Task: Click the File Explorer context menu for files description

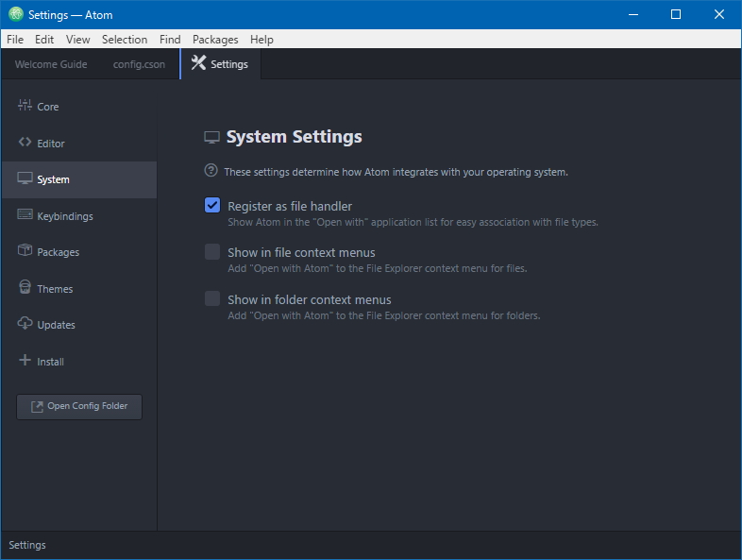Action: coord(378,268)
